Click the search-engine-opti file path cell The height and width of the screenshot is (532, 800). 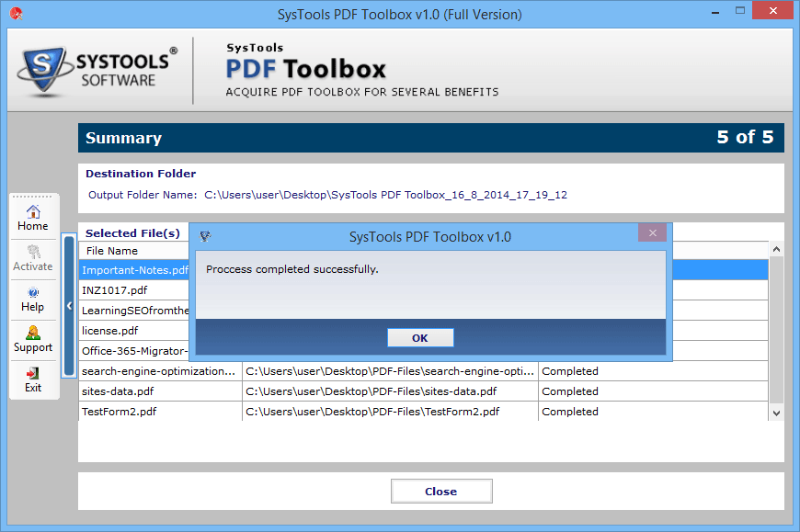[390, 371]
